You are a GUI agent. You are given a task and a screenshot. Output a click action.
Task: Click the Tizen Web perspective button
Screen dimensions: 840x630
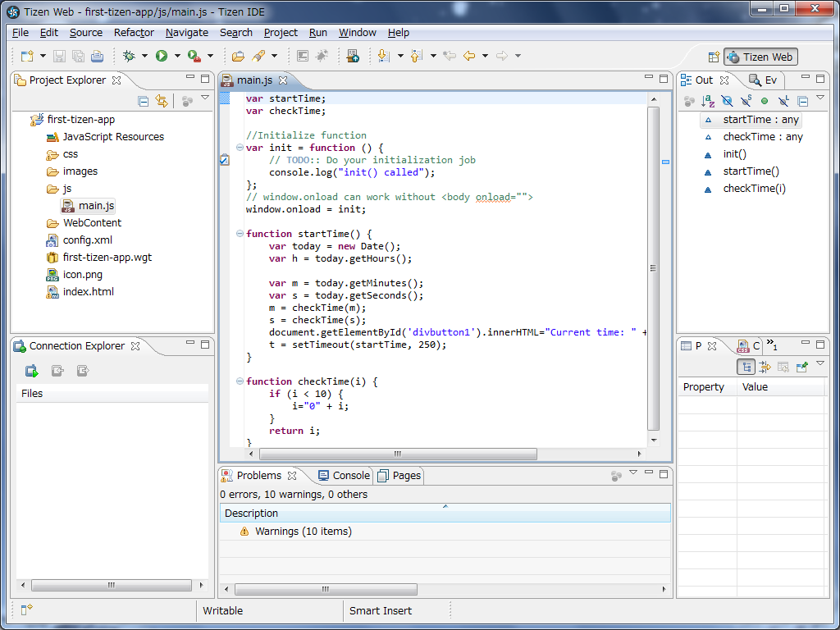pos(760,57)
